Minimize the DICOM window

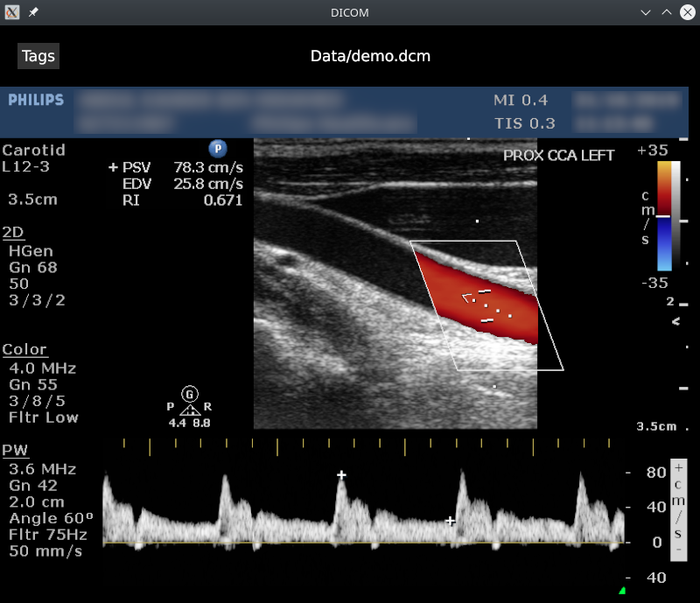(x=646, y=12)
